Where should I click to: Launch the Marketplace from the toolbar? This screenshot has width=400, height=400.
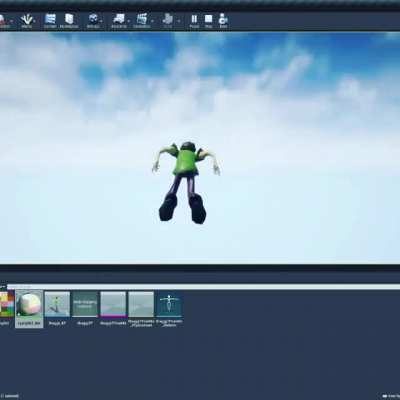69,21
